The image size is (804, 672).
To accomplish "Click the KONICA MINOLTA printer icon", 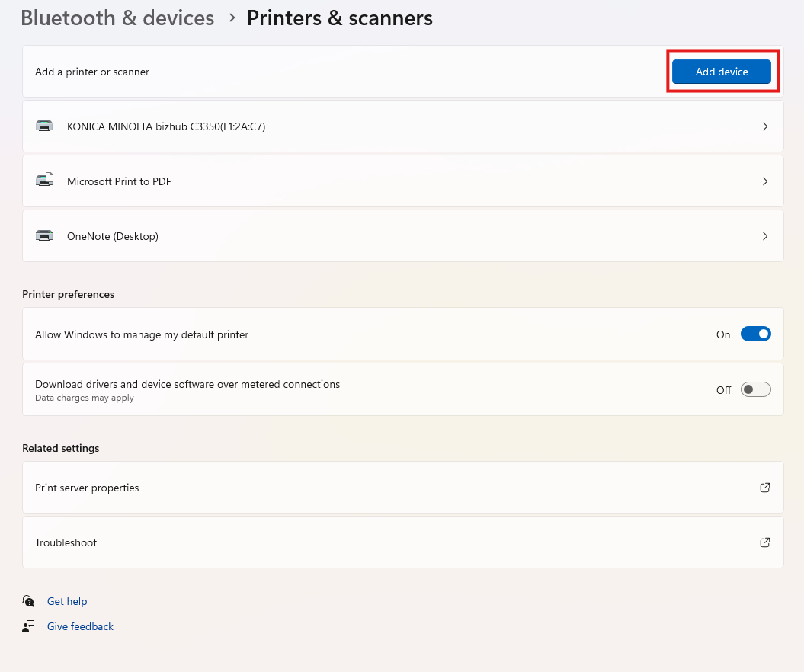I will pos(44,126).
